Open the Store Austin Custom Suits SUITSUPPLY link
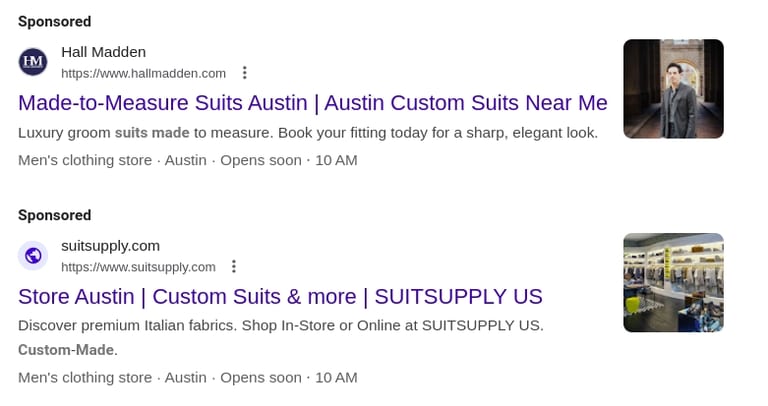 (x=280, y=297)
